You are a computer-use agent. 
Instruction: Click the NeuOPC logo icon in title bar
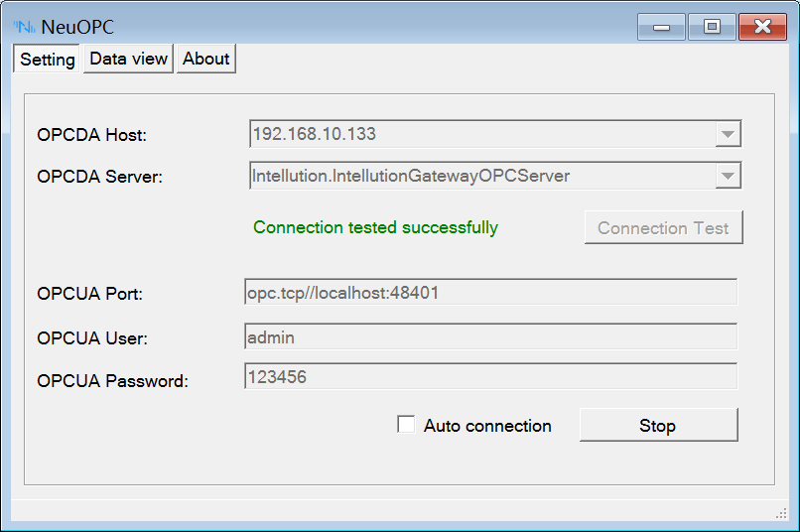tap(24, 27)
